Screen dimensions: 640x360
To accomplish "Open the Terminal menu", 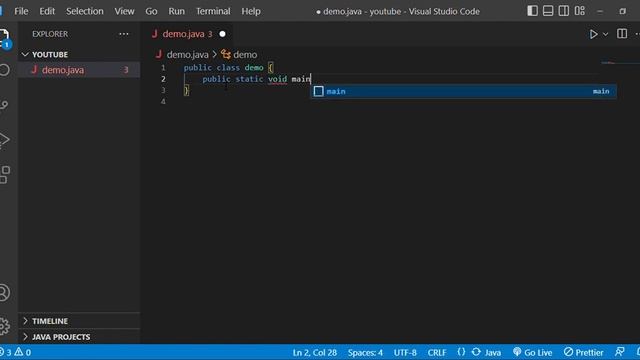I will click(x=213, y=11).
